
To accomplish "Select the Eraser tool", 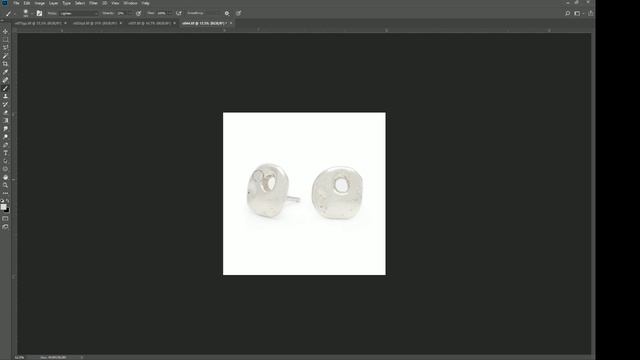I will 5,113.
